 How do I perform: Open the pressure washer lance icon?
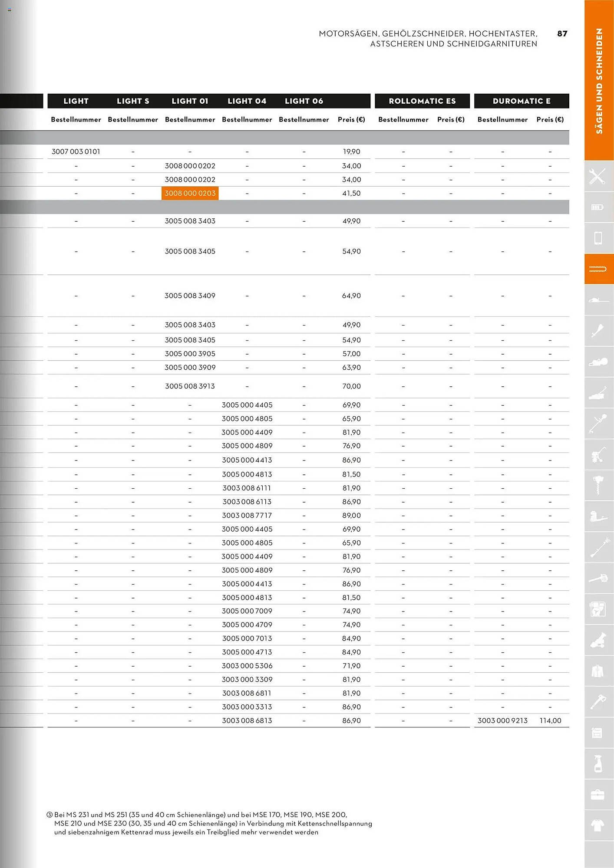pyautogui.click(x=599, y=547)
